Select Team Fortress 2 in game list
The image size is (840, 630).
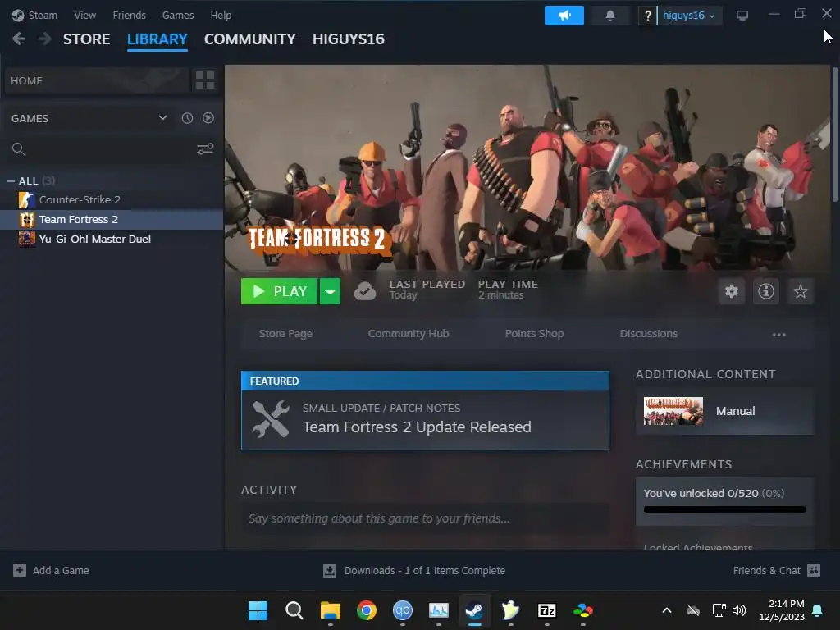tap(112, 219)
